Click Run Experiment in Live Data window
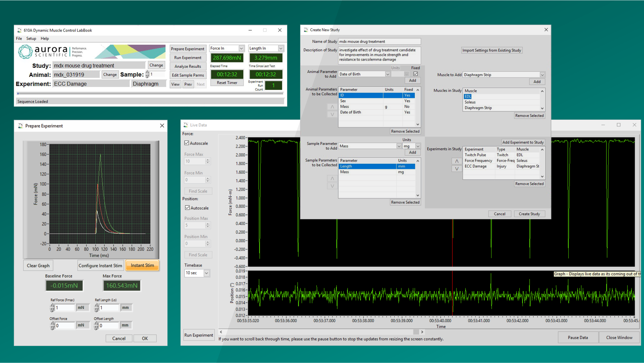The height and width of the screenshot is (363, 644). coord(199,335)
